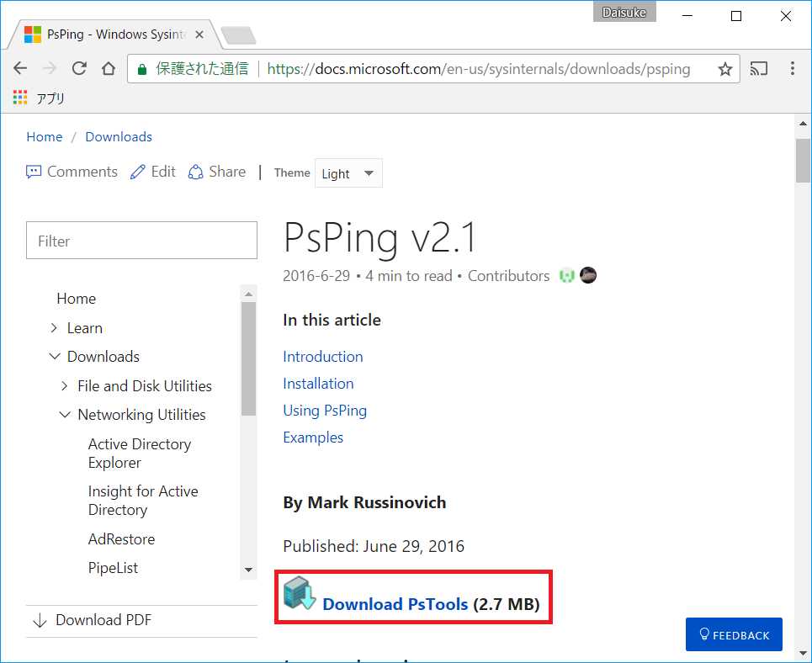
Task: Click the Download PsTools link
Action: pyautogui.click(x=395, y=604)
